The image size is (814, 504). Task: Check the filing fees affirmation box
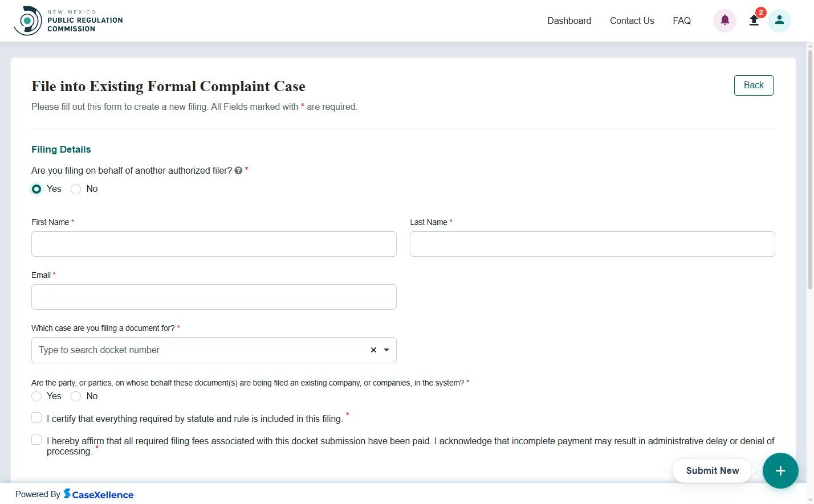(36, 440)
